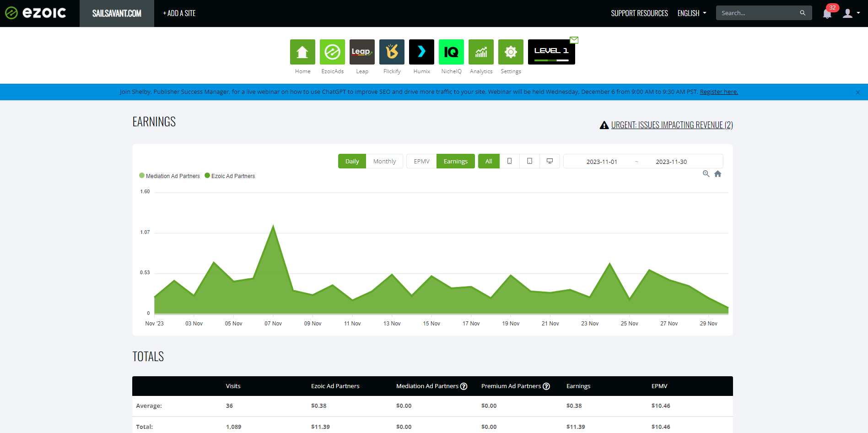868x433 pixels.
Task: Dismiss the blue webinar banner
Action: (858, 92)
